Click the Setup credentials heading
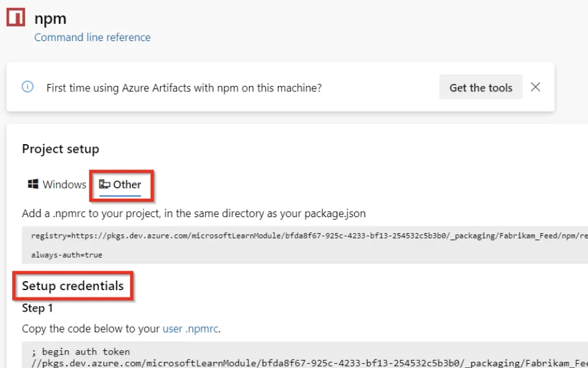 (72, 286)
